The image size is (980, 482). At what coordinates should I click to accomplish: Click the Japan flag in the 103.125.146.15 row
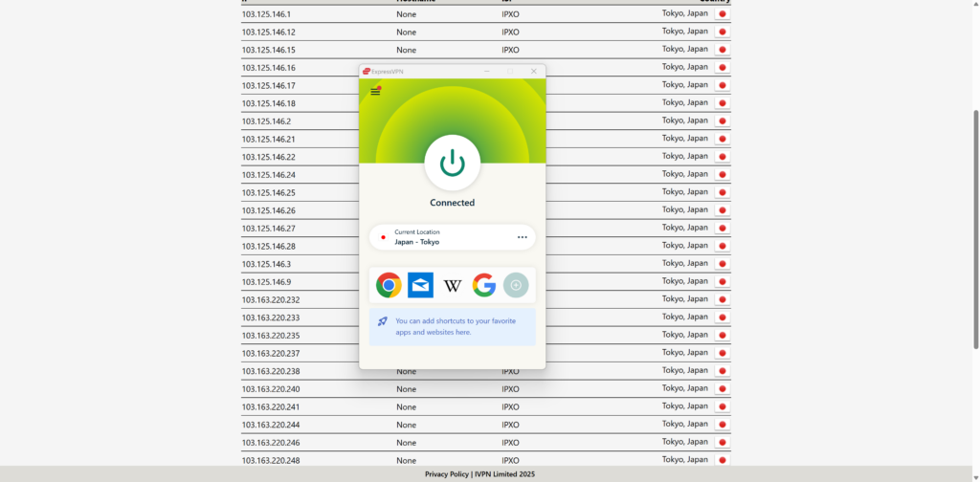(x=723, y=50)
